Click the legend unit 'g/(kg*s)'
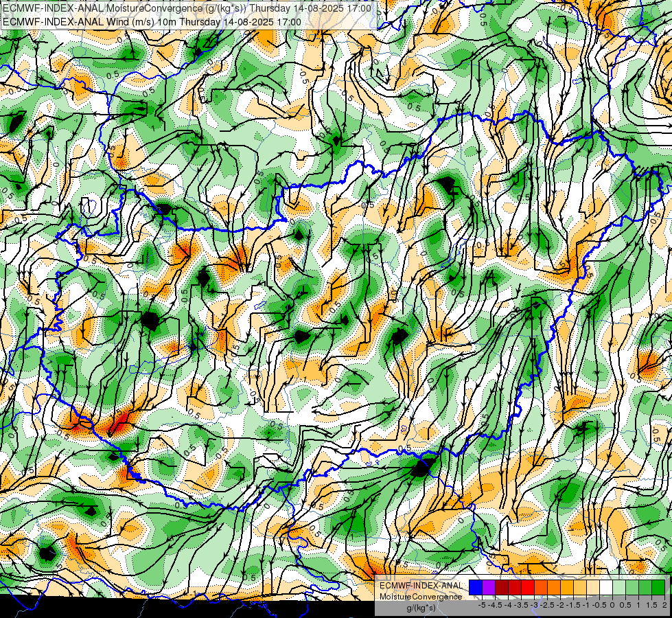 pos(421,608)
